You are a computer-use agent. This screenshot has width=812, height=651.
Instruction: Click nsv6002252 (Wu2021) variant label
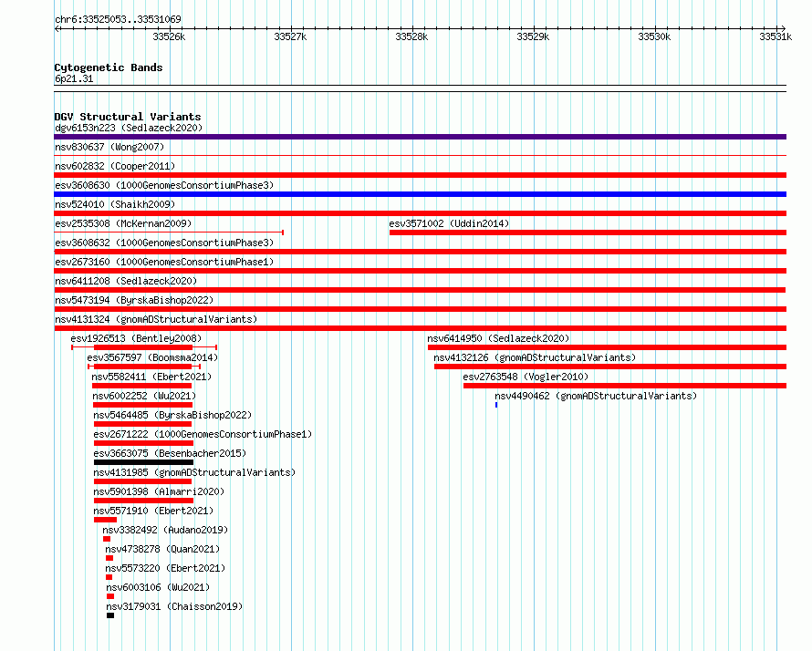[x=144, y=396]
